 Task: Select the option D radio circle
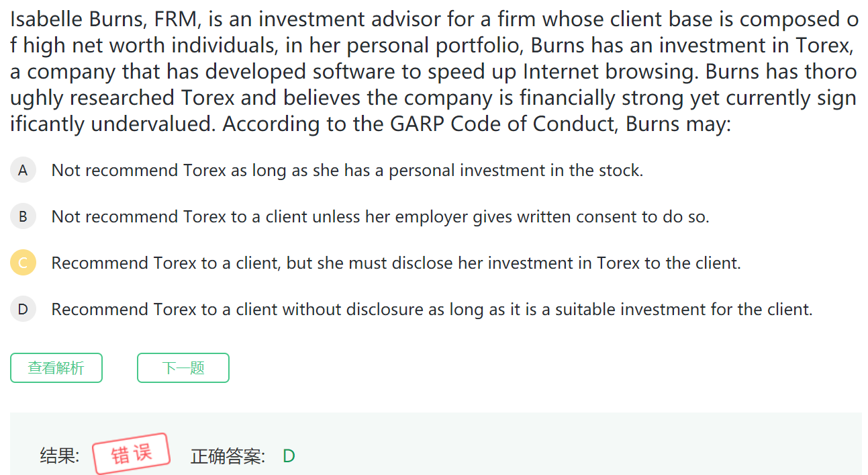(23, 310)
